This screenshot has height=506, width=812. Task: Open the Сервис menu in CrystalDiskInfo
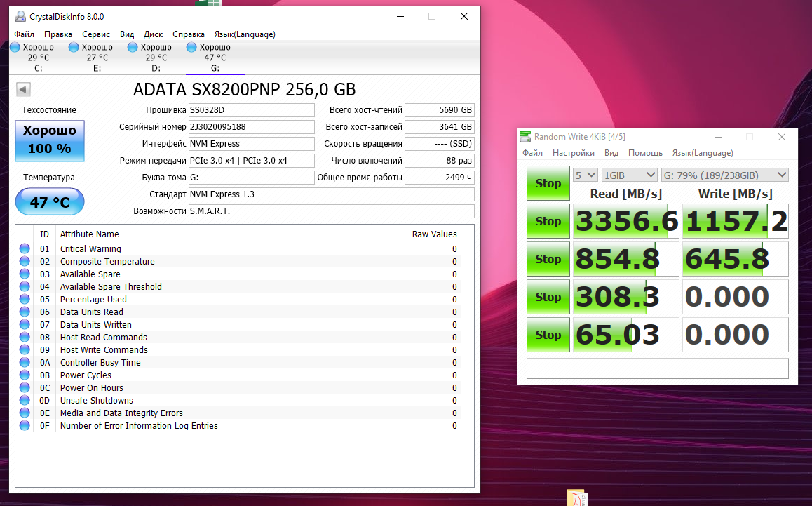(x=96, y=34)
